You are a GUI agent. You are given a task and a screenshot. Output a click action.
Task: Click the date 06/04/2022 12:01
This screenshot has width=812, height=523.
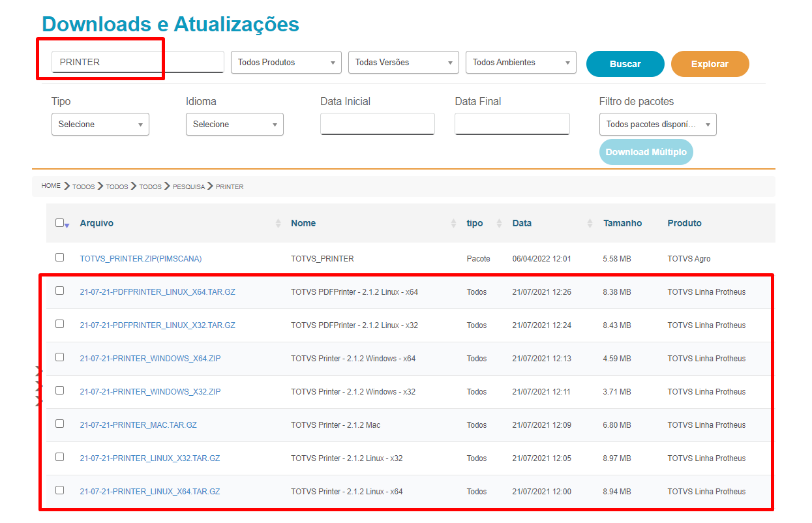click(541, 259)
